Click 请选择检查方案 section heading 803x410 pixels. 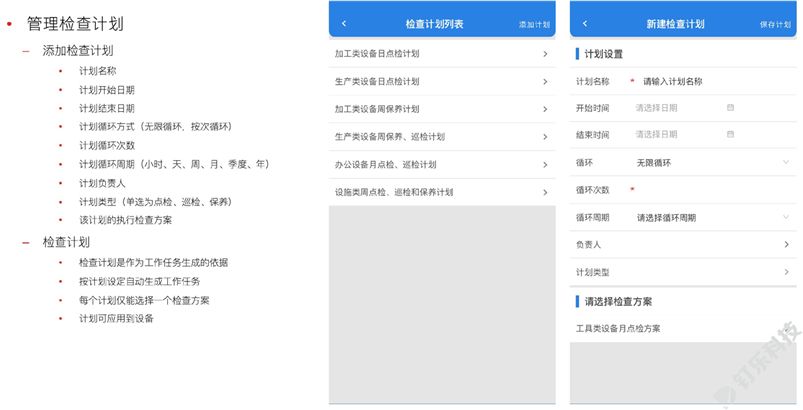coord(618,301)
